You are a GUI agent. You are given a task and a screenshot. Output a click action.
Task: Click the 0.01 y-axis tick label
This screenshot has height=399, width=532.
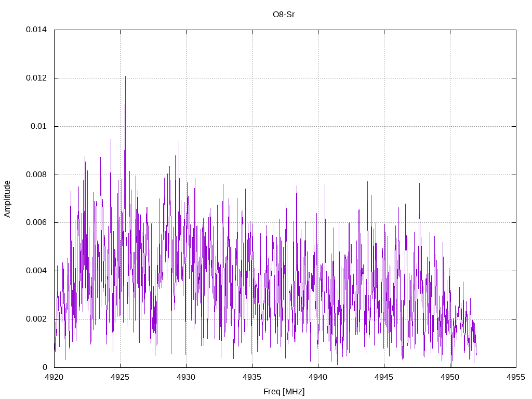point(38,126)
